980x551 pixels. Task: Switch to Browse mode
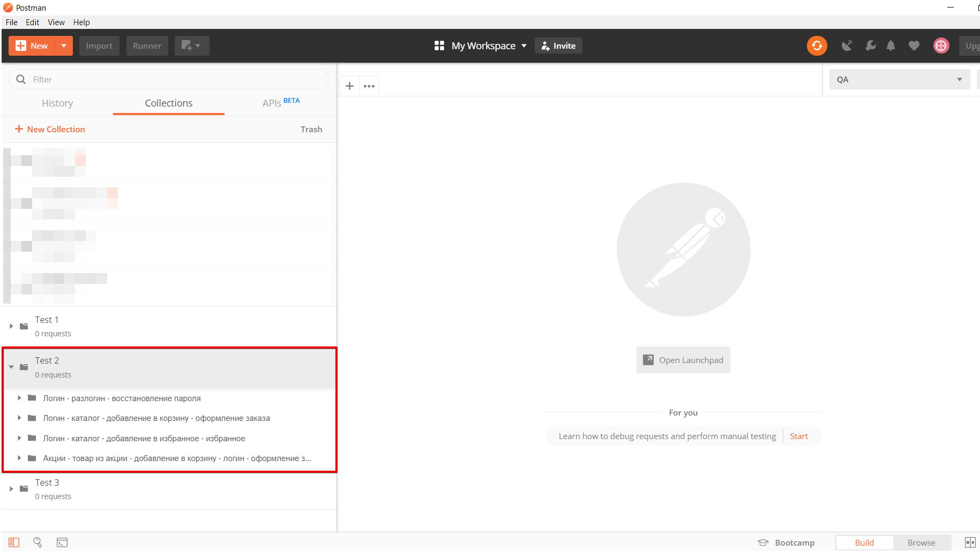pos(921,542)
